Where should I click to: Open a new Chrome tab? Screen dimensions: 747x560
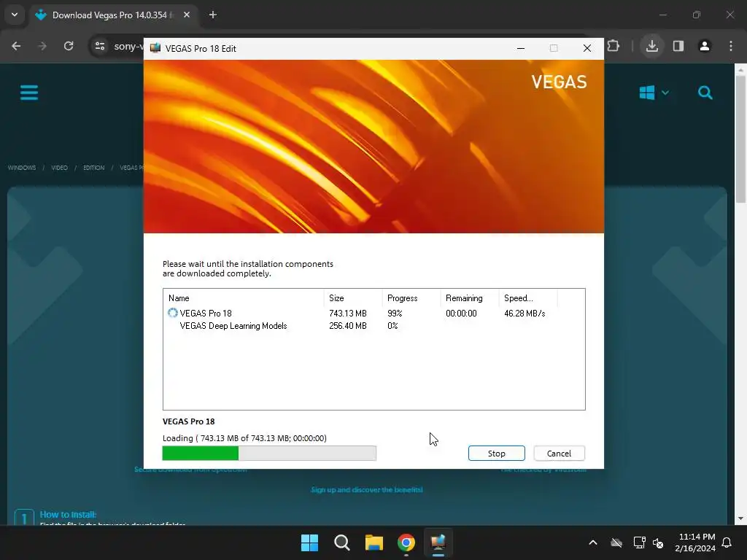tap(213, 15)
